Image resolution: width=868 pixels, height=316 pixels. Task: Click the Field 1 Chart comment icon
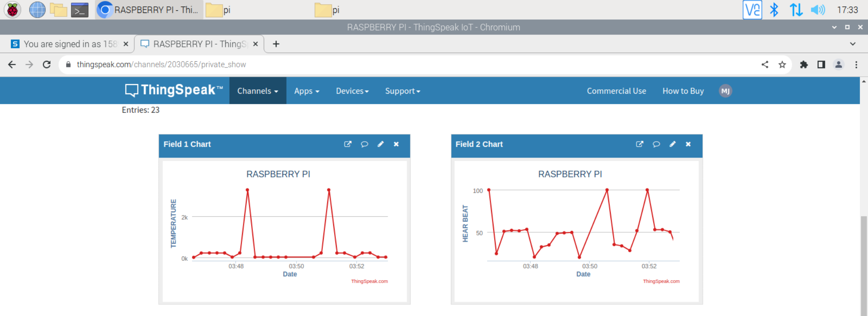(x=364, y=144)
